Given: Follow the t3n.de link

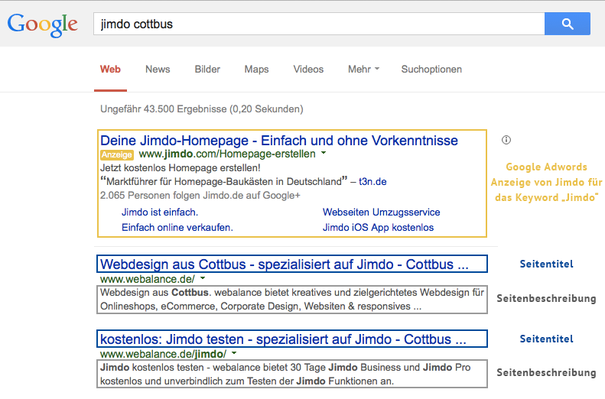Looking at the screenshot, I should (x=373, y=181).
